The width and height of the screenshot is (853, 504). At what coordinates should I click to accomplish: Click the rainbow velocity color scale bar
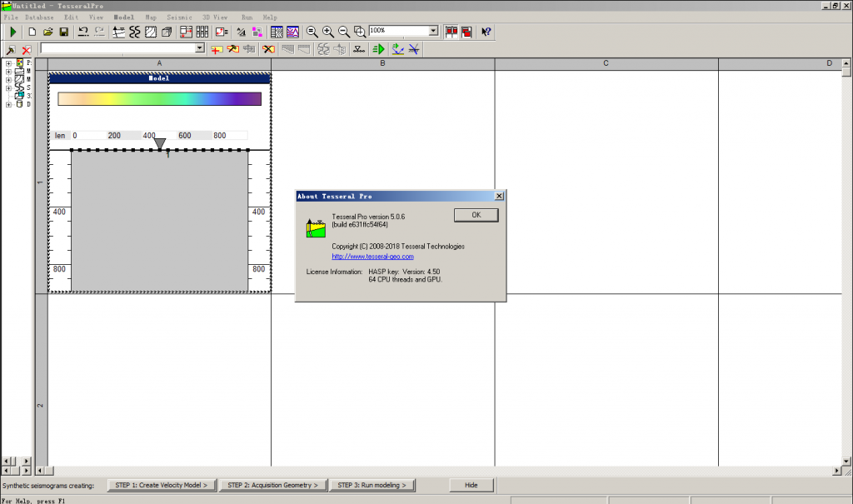[x=159, y=98]
